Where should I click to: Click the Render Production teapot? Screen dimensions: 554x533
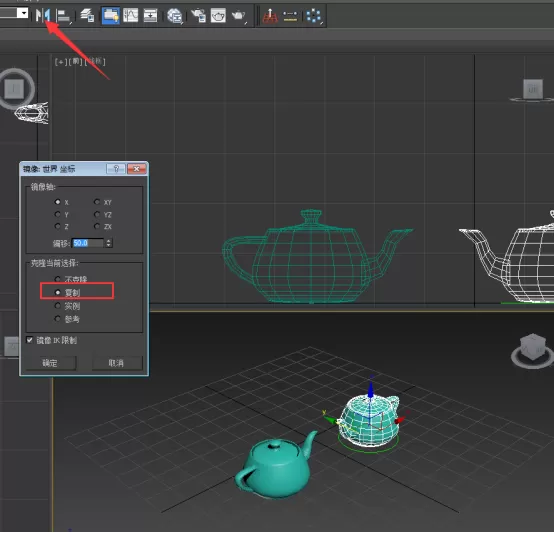[x=238, y=16]
